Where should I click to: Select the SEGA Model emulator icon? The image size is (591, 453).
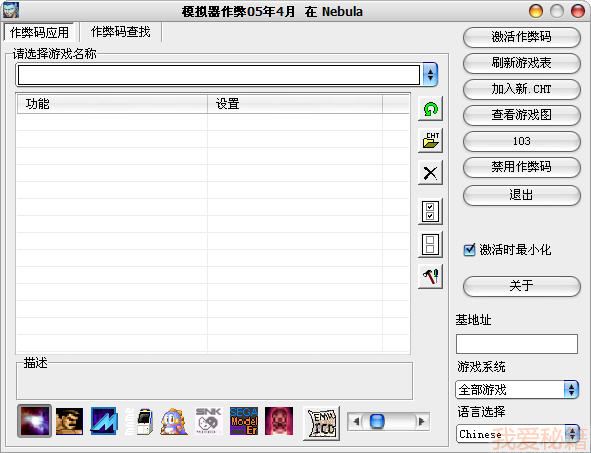click(x=243, y=421)
